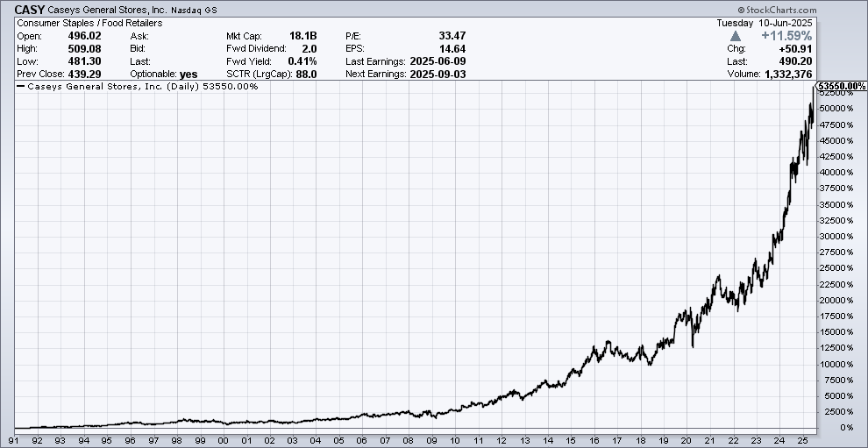Click the +11.59% percent change
The image size is (868, 448).
click(786, 36)
